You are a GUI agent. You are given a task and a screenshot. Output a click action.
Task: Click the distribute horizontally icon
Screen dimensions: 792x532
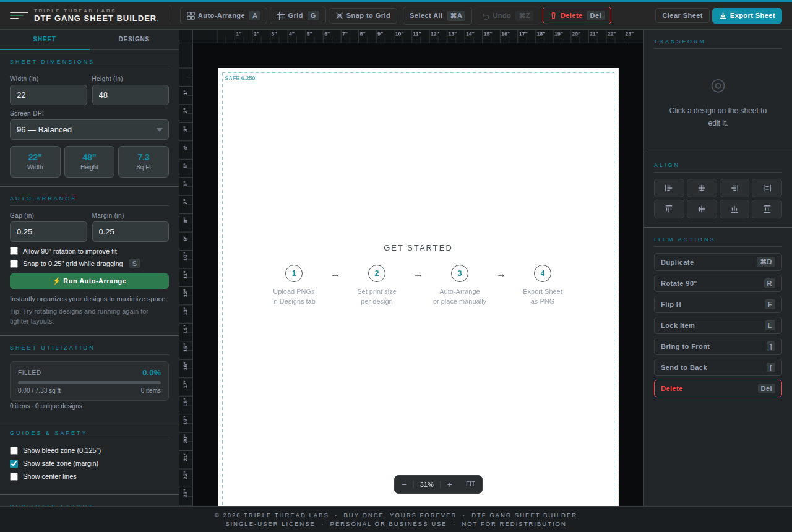click(767, 188)
